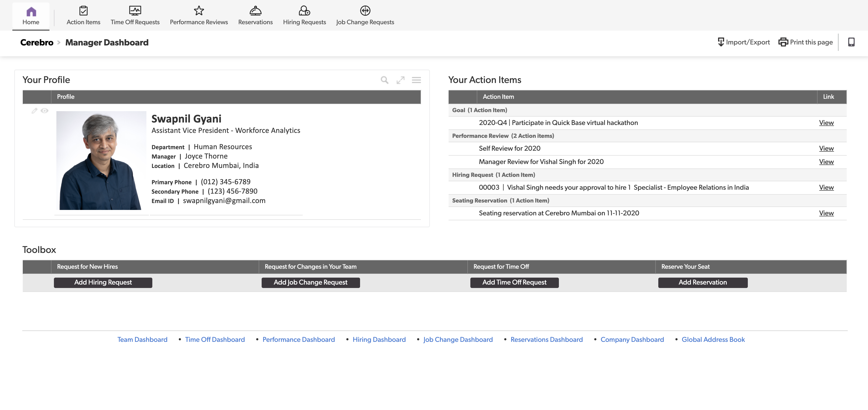This screenshot has width=868, height=410.
Task: Click Swapnil Gyani's profile photo
Action: (x=101, y=161)
